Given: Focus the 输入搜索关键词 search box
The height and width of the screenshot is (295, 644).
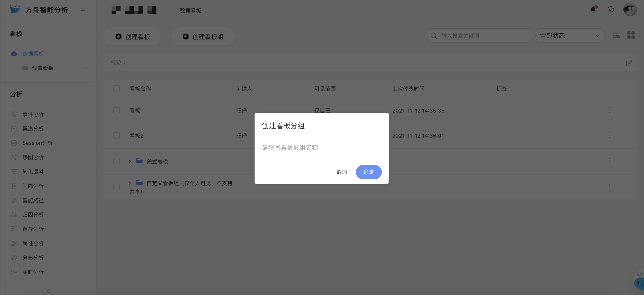Looking at the screenshot, I should tap(479, 35).
